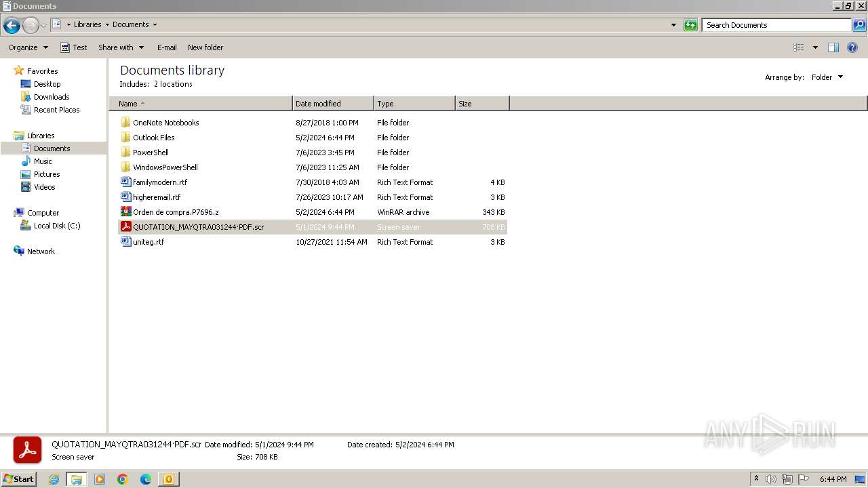Sort by the Size column header
The width and height of the screenshot is (868, 488).
click(x=482, y=104)
